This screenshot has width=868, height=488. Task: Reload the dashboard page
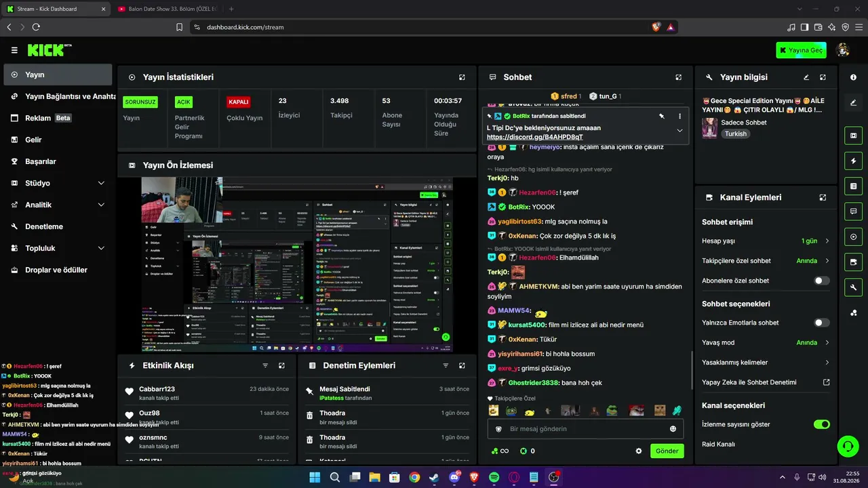[36, 27]
